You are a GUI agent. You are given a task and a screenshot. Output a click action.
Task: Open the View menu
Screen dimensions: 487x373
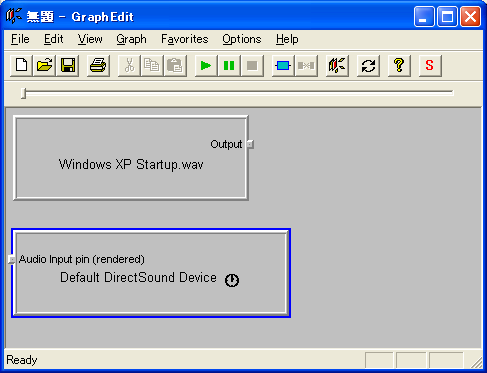(x=90, y=39)
